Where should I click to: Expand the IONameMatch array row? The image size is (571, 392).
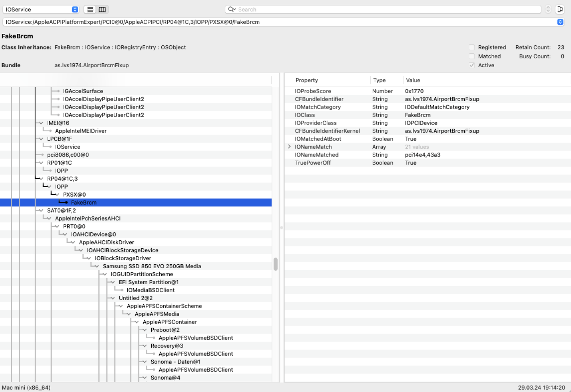[x=289, y=147]
